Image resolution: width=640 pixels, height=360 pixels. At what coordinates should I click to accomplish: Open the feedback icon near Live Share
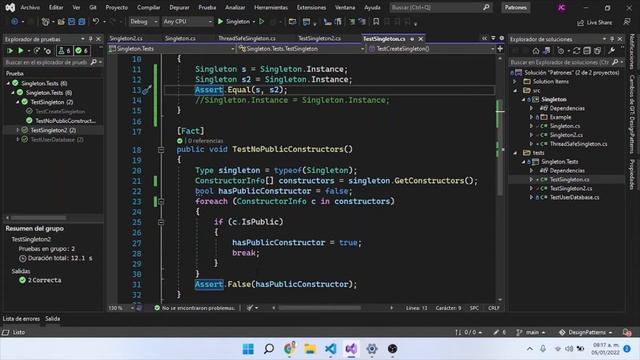[x=627, y=22]
